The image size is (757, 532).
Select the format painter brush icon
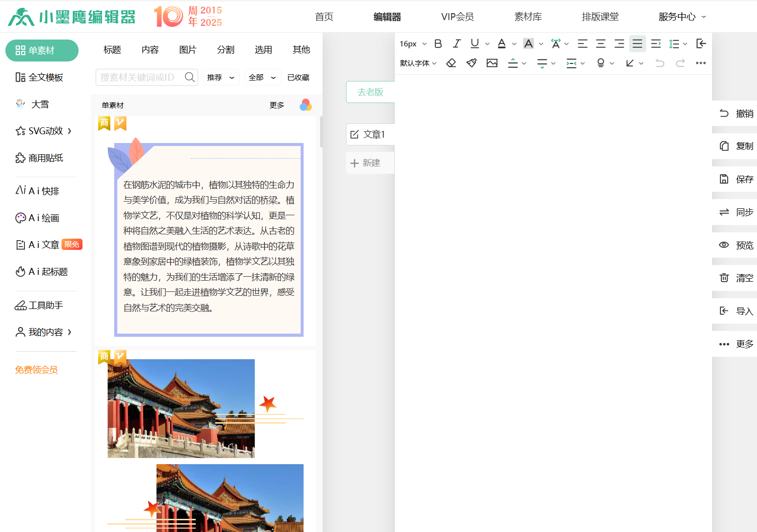[x=471, y=63]
